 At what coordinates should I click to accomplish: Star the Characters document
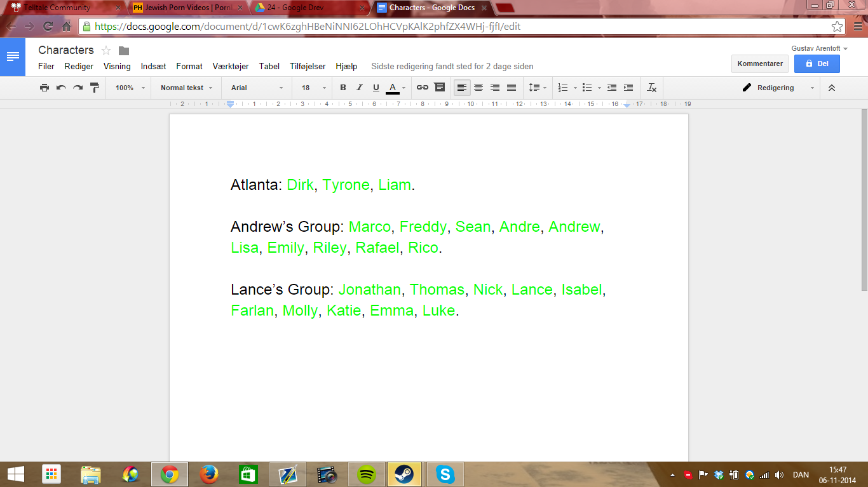pos(106,50)
